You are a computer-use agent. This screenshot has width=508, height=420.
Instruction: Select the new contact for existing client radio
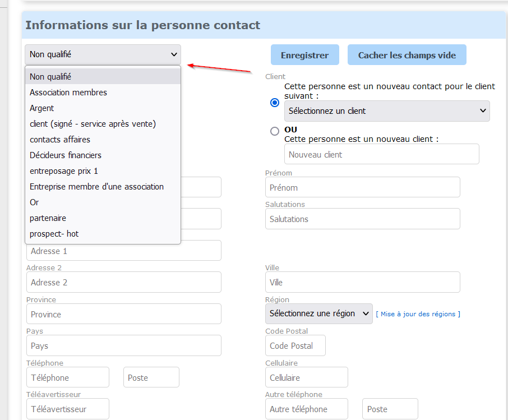point(275,103)
